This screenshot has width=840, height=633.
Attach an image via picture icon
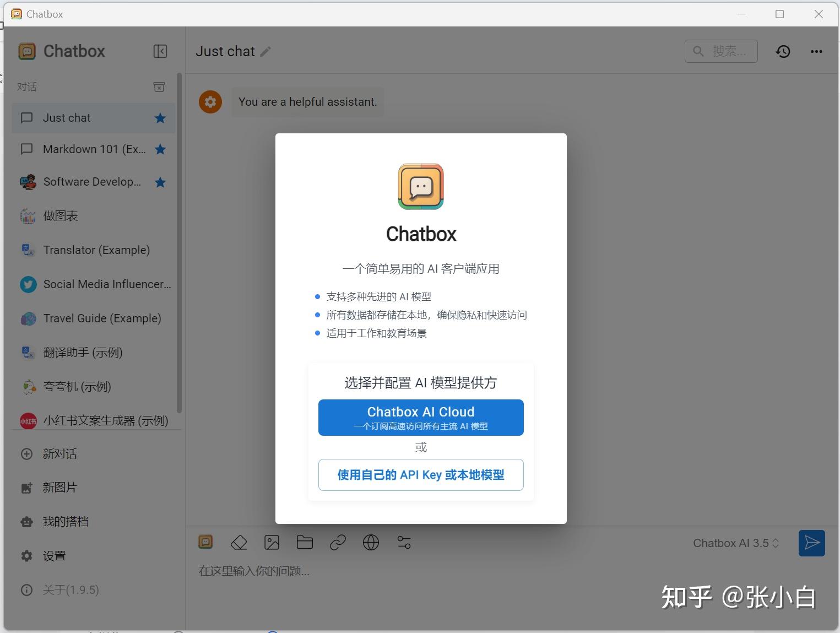(272, 543)
